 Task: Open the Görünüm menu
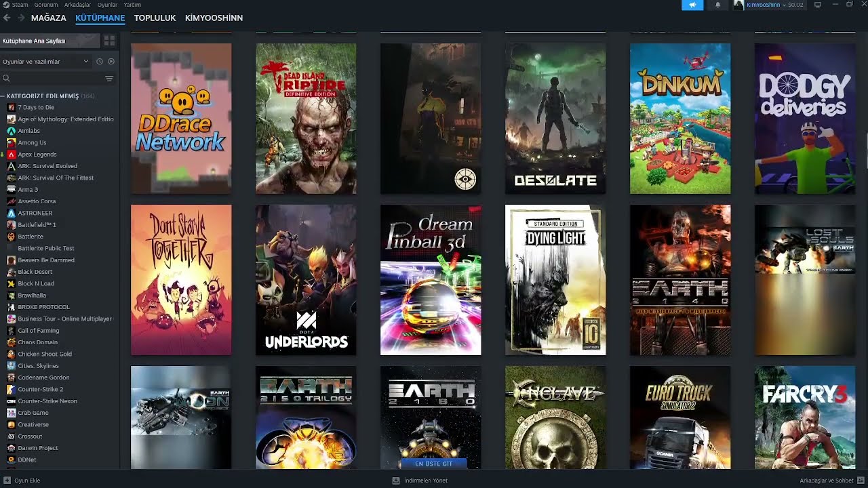coord(46,5)
